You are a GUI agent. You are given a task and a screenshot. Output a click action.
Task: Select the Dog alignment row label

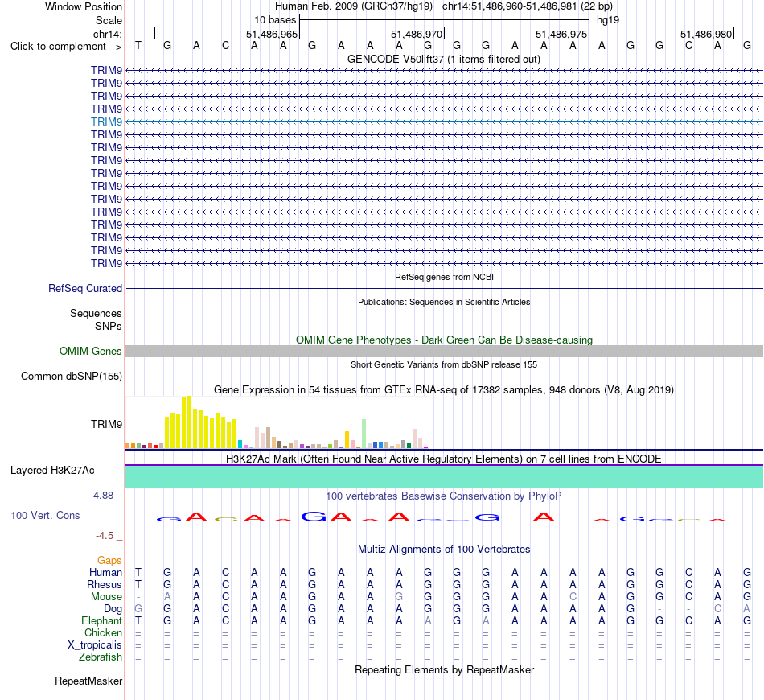click(x=113, y=609)
